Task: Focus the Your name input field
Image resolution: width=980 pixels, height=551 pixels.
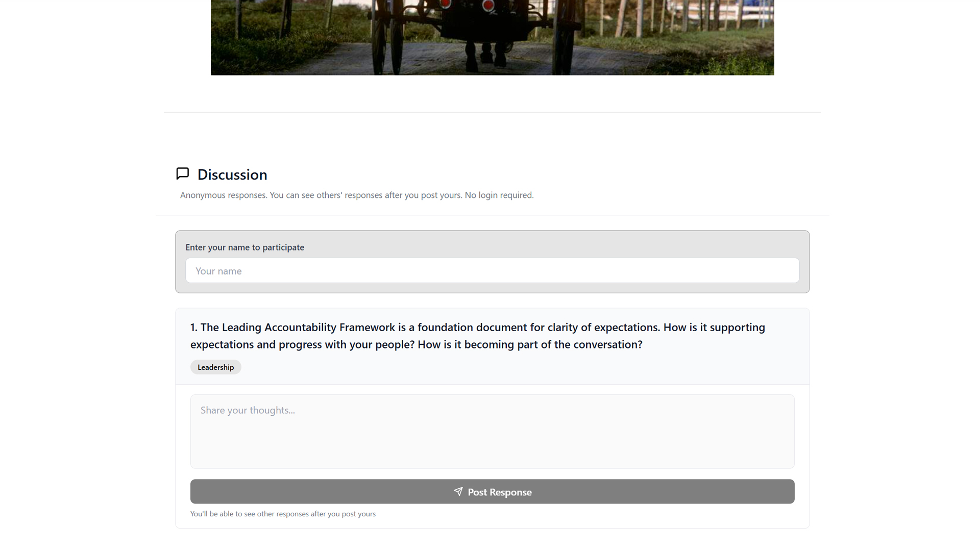Action: [x=492, y=270]
